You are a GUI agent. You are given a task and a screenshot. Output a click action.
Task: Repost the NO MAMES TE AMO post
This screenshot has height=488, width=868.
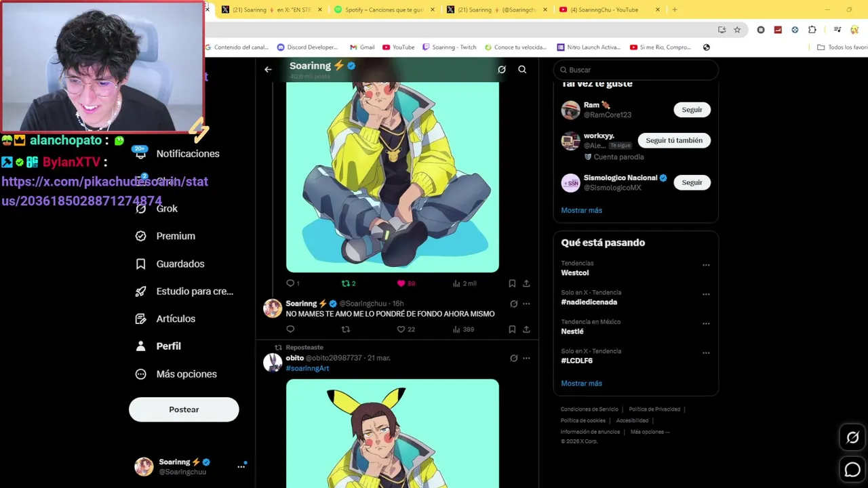[346, 329]
